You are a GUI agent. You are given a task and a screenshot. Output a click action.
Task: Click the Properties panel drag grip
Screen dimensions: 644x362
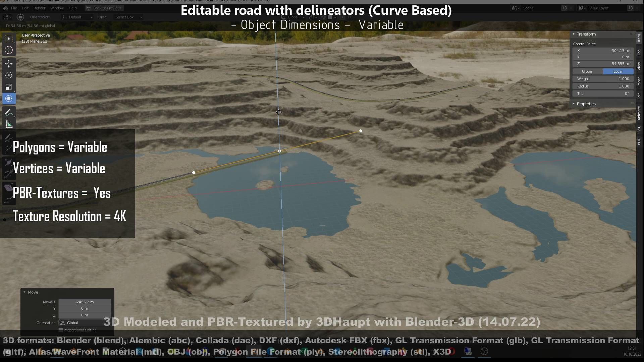632,104
